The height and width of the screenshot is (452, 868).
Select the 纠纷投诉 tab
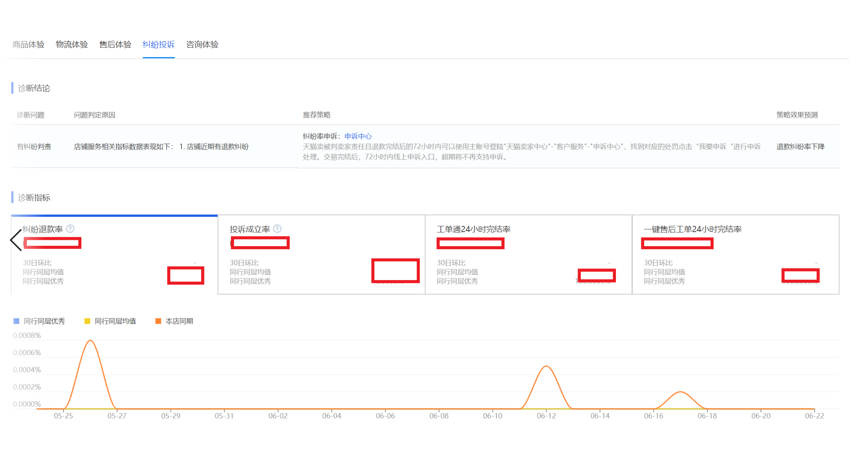coord(158,45)
